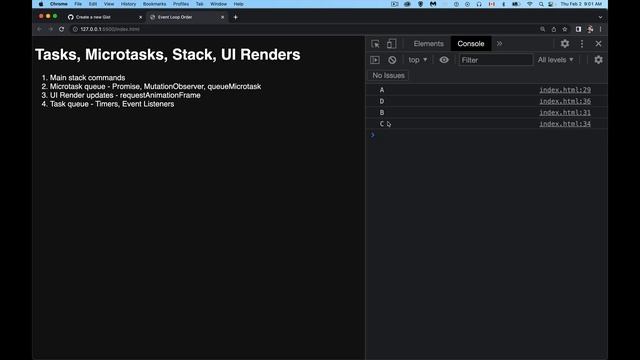Open DevTools settings gear
This screenshot has width=640, height=360.
point(565,43)
